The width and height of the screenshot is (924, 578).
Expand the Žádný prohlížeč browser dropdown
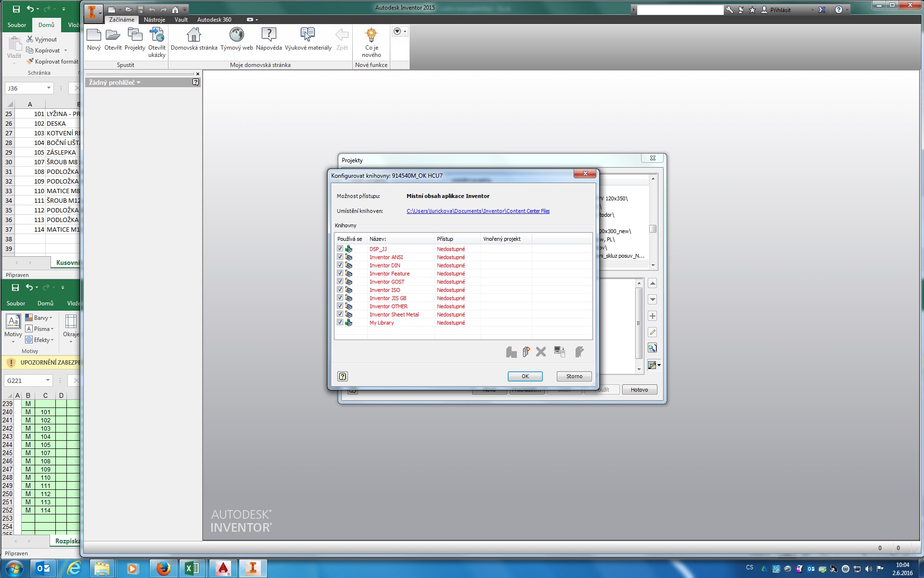[x=139, y=82]
